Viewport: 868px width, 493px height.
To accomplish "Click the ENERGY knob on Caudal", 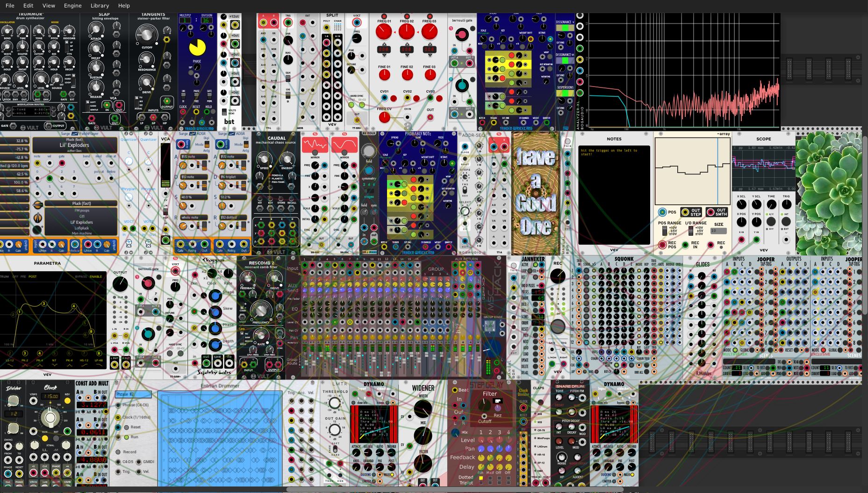I will (287, 158).
